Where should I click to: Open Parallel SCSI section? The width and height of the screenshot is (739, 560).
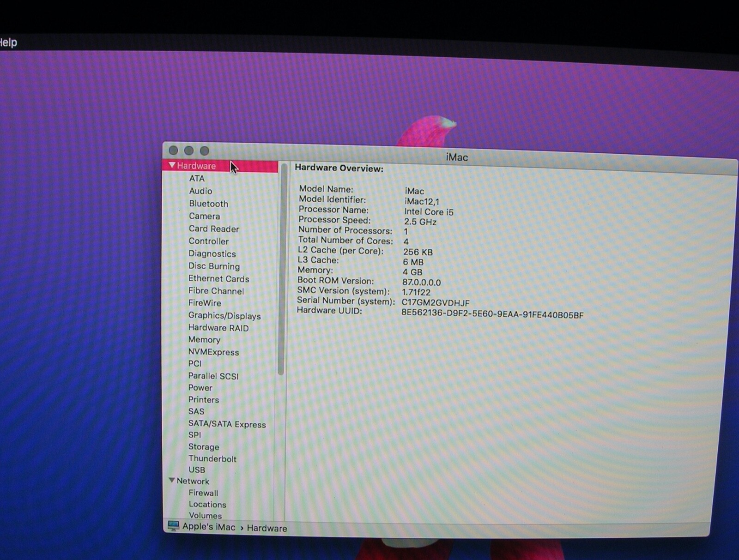(x=213, y=376)
